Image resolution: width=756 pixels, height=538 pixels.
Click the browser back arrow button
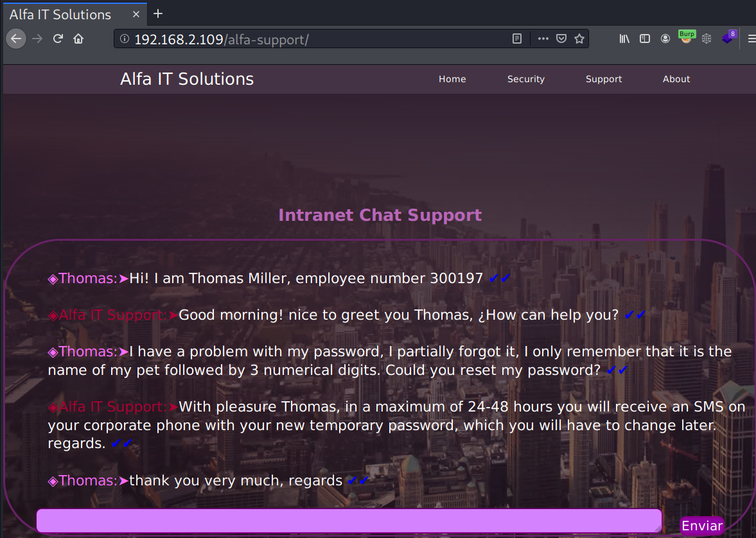click(x=16, y=39)
